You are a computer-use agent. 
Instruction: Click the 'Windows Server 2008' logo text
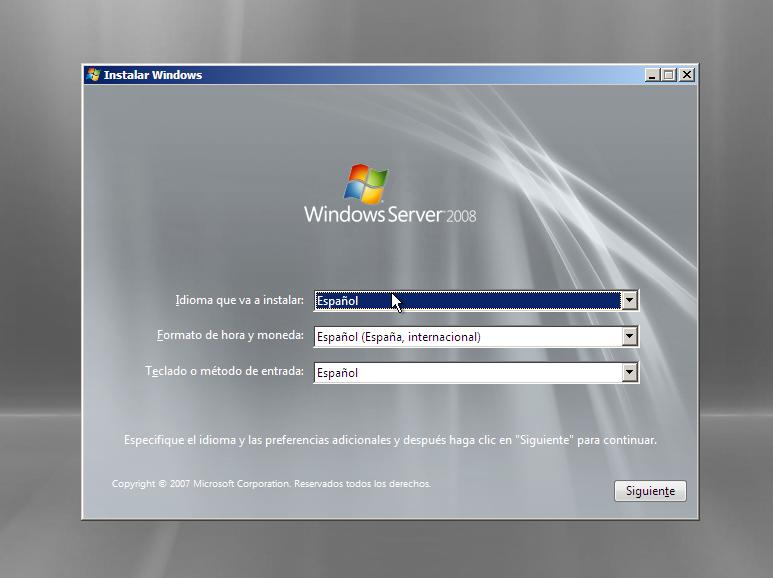tap(390, 215)
